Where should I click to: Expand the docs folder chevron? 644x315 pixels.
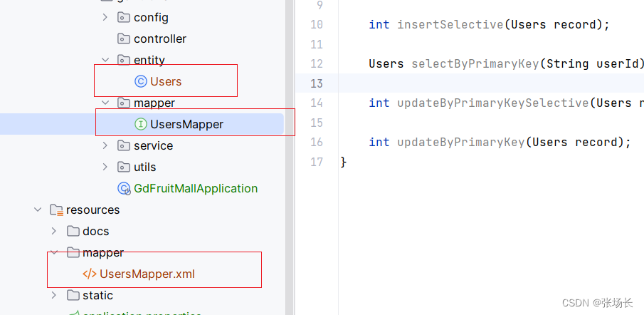54,231
